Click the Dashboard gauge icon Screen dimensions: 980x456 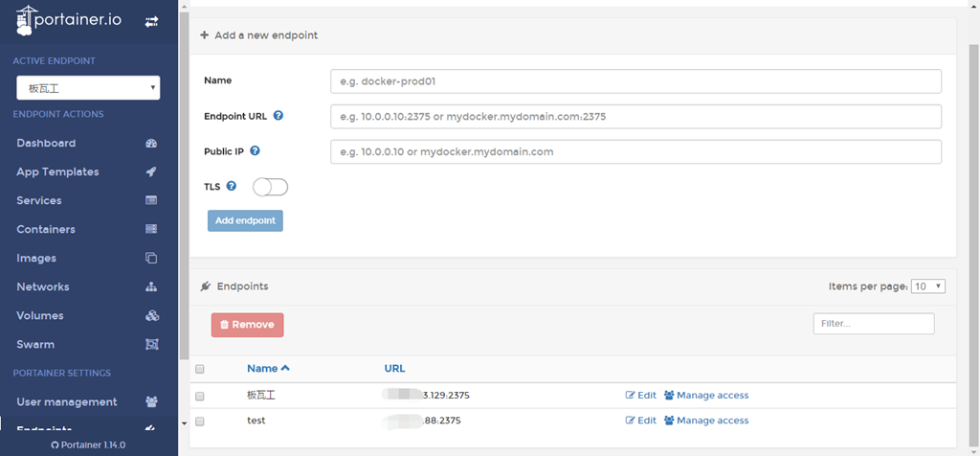click(x=151, y=144)
